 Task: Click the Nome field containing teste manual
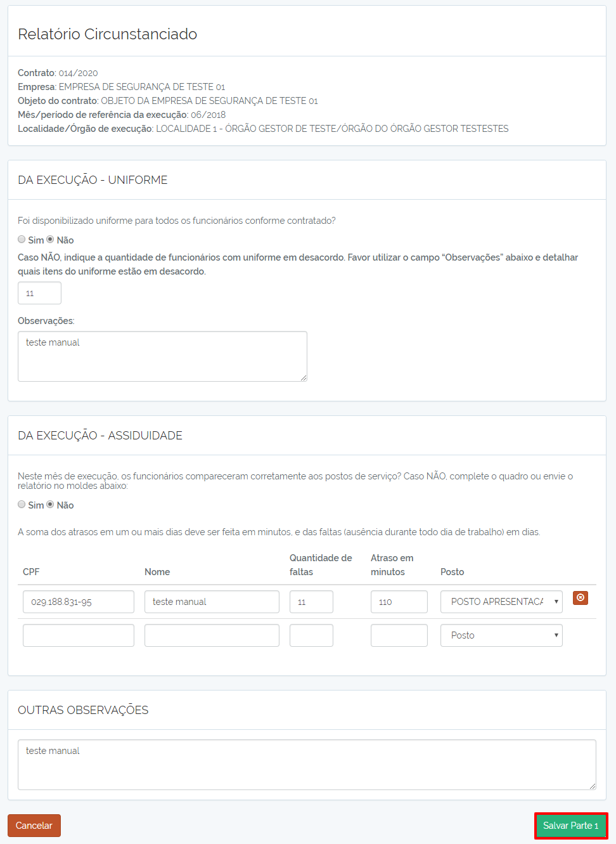(x=212, y=602)
